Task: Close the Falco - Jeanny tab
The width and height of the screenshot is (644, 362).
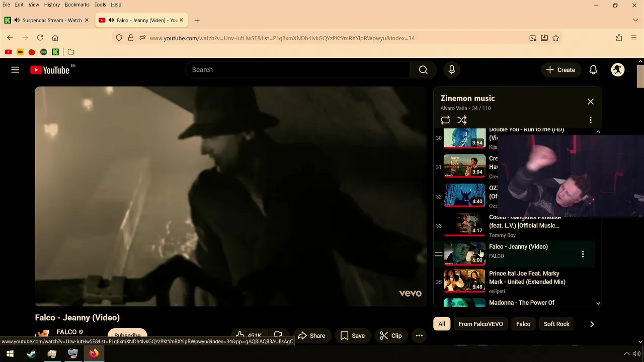Action: 181,20
